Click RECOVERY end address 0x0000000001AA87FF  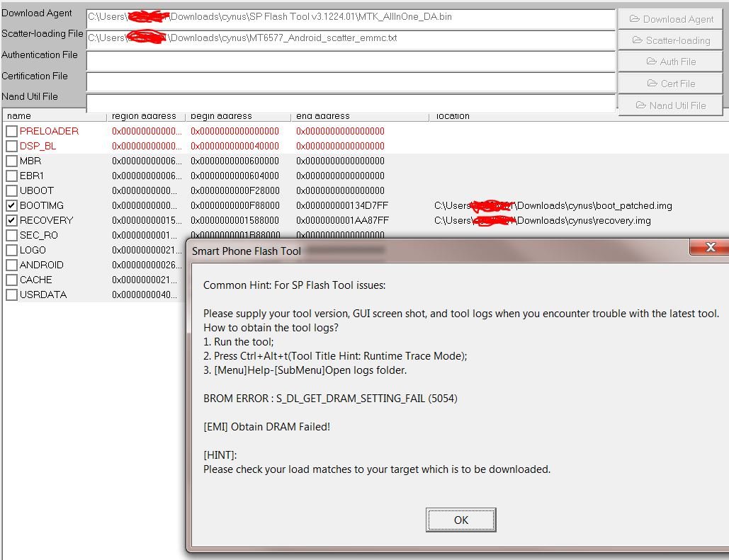coord(342,221)
